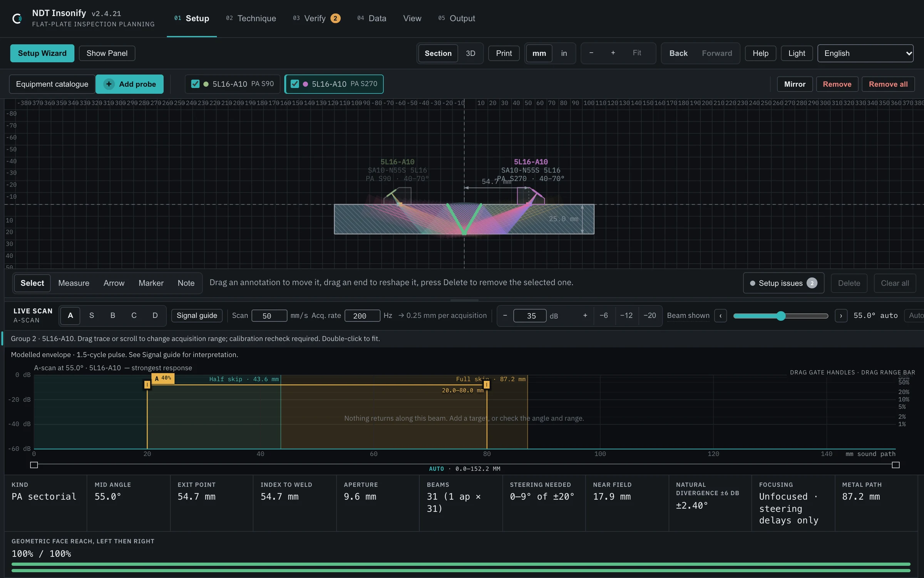The height and width of the screenshot is (578, 924).
Task: Switch live scan to S view
Action: click(91, 316)
